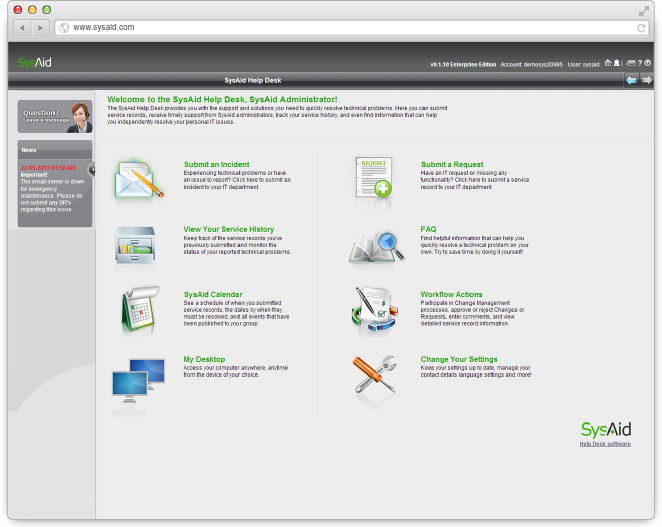Click the Workflow Actions icon

pos(374,309)
